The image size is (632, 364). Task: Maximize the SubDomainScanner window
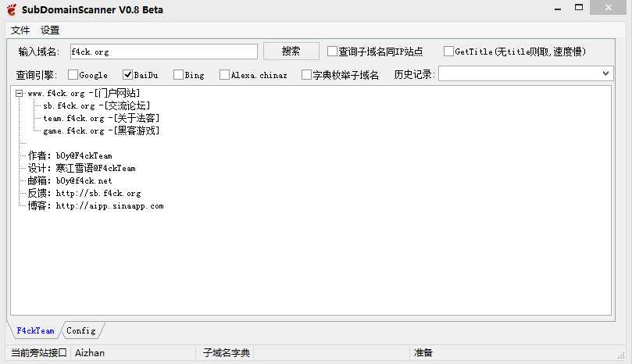579,7
